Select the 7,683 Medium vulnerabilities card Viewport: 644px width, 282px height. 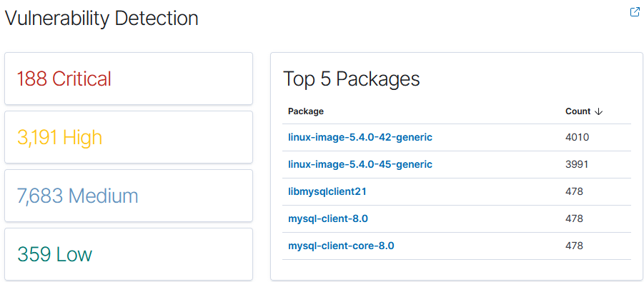(129, 196)
